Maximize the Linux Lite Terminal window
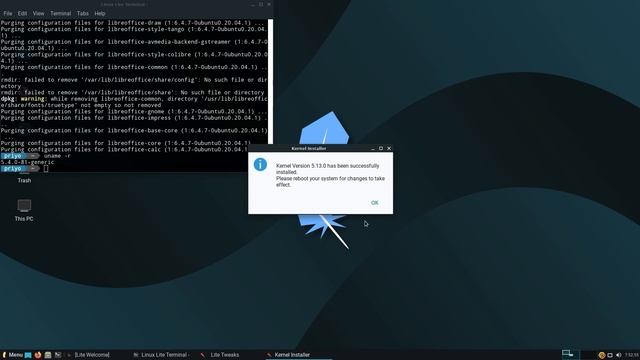This screenshot has height=360, width=640. 261,4
